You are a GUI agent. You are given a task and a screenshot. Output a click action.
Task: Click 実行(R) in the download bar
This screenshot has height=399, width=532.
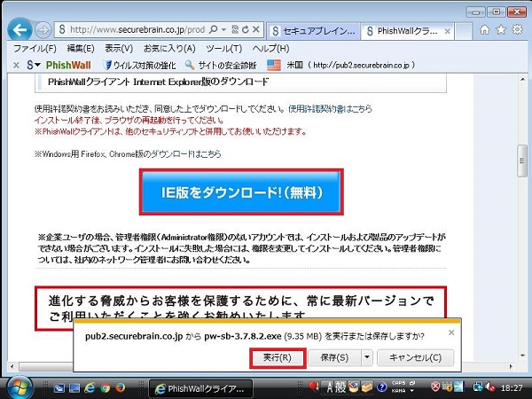click(x=278, y=357)
